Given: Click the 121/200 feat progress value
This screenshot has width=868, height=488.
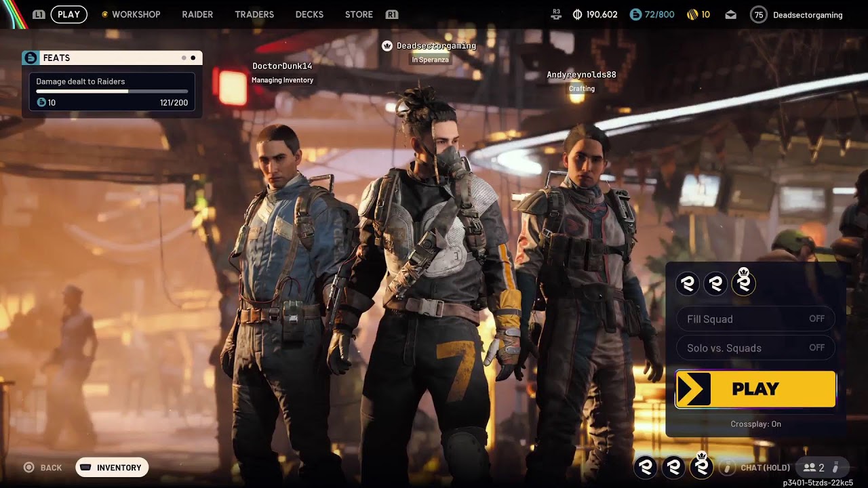Looking at the screenshot, I should 174,102.
